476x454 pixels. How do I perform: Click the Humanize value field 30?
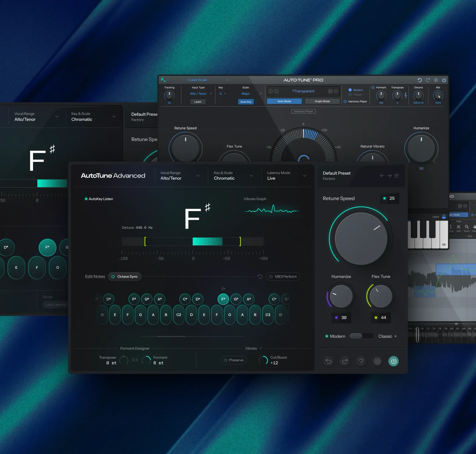[341, 317]
